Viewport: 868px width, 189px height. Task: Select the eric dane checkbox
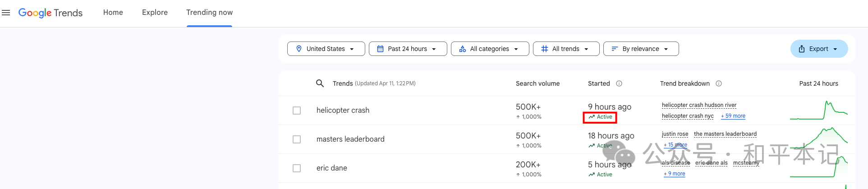pyautogui.click(x=297, y=168)
